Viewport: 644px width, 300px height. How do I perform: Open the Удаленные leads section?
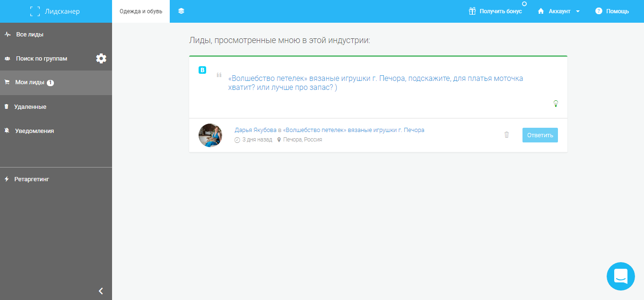pos(30,107)
